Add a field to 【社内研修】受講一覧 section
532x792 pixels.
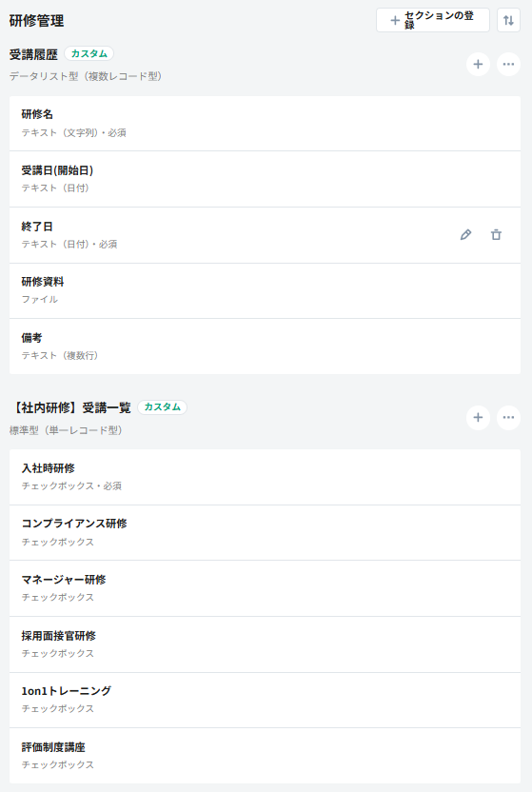click(x=478, y=418)
